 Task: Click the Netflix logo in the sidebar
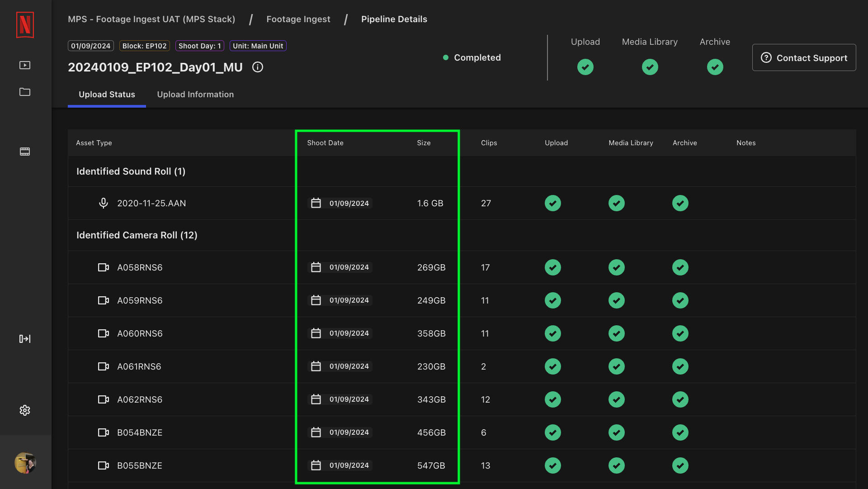[25, 25]
